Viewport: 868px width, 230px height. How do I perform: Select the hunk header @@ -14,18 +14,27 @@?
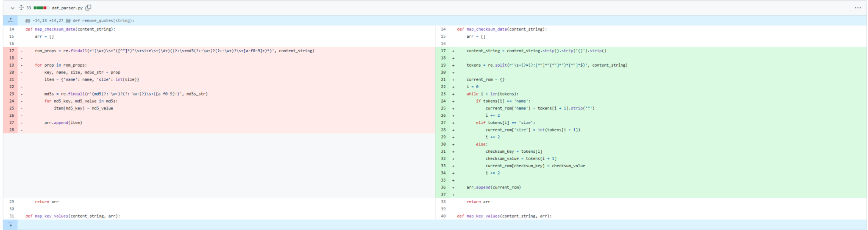(x=79, y=20)
